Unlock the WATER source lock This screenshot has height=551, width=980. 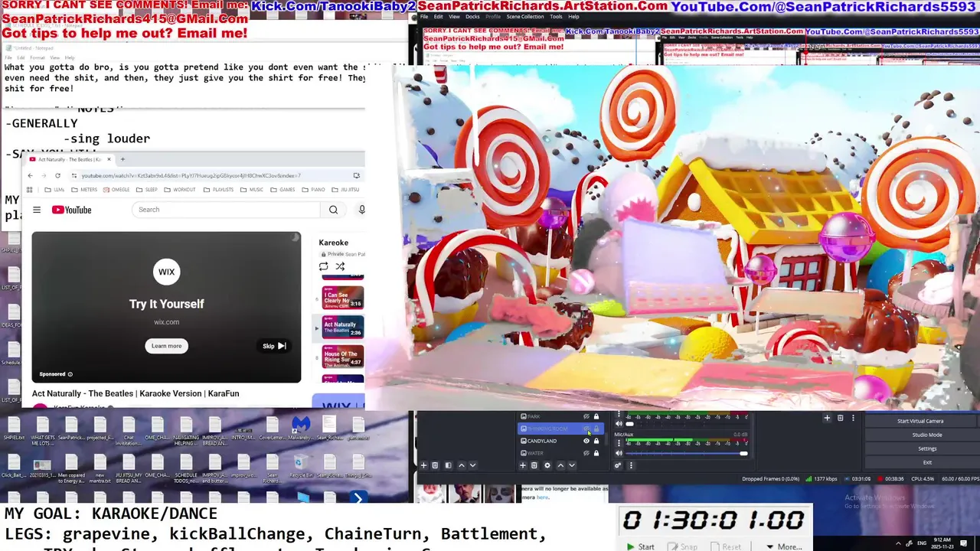[x=596, y=453]
